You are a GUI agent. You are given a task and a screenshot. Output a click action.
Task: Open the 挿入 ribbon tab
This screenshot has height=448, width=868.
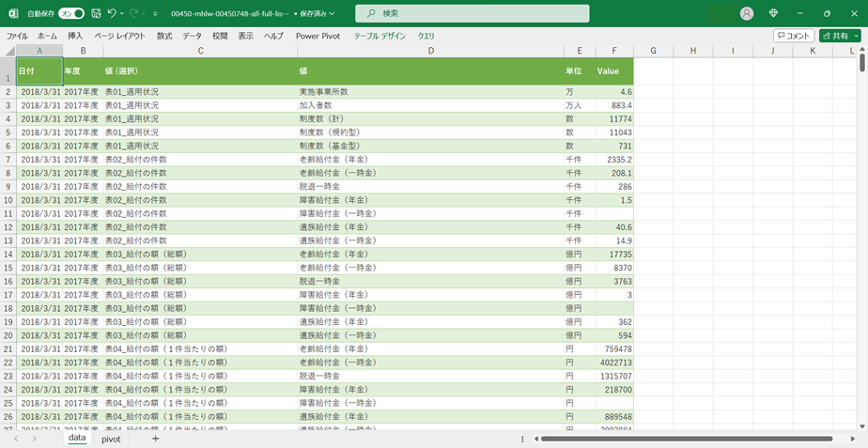pos(75,36)
